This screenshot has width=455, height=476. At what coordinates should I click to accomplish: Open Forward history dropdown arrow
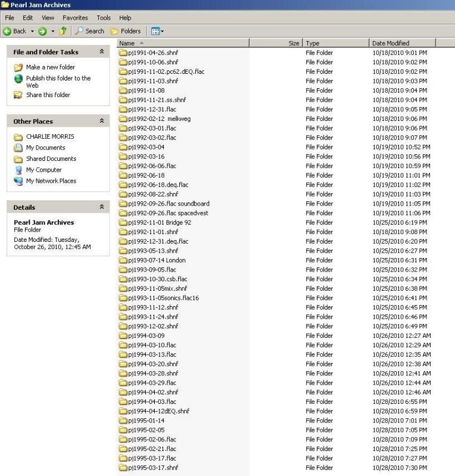(x=53, y=31)
